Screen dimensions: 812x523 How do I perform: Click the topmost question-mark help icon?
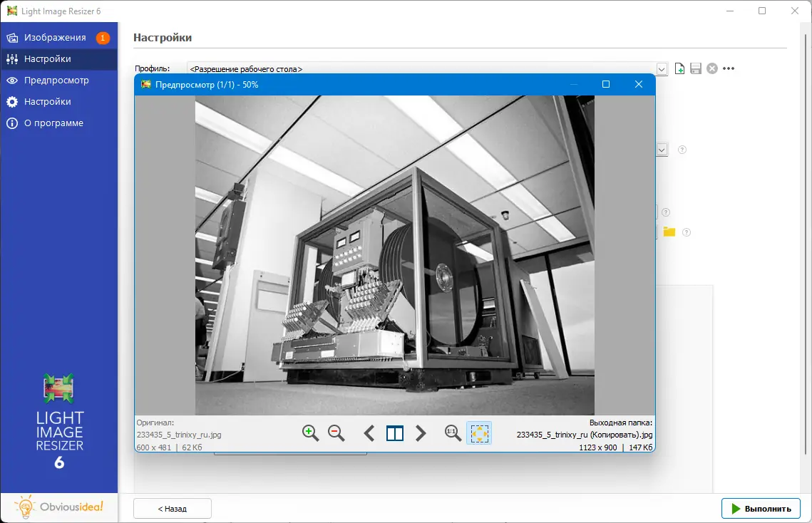[x=682, y=150]
